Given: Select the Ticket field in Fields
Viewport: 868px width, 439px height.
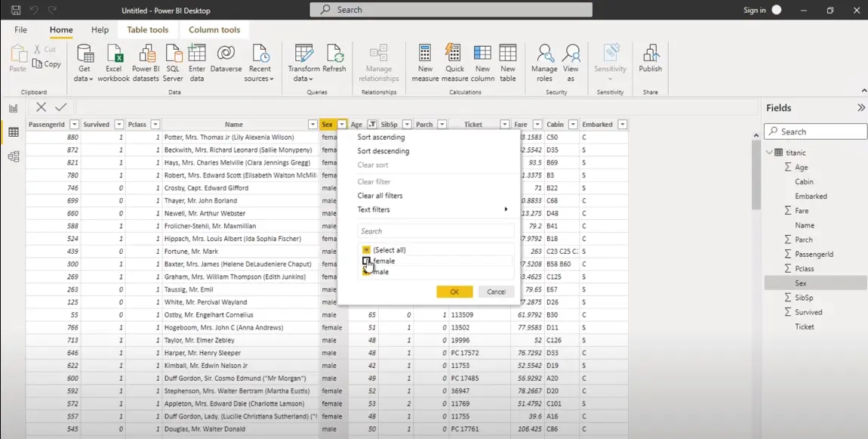Looking at the screenshot, I should pos(805,326).
